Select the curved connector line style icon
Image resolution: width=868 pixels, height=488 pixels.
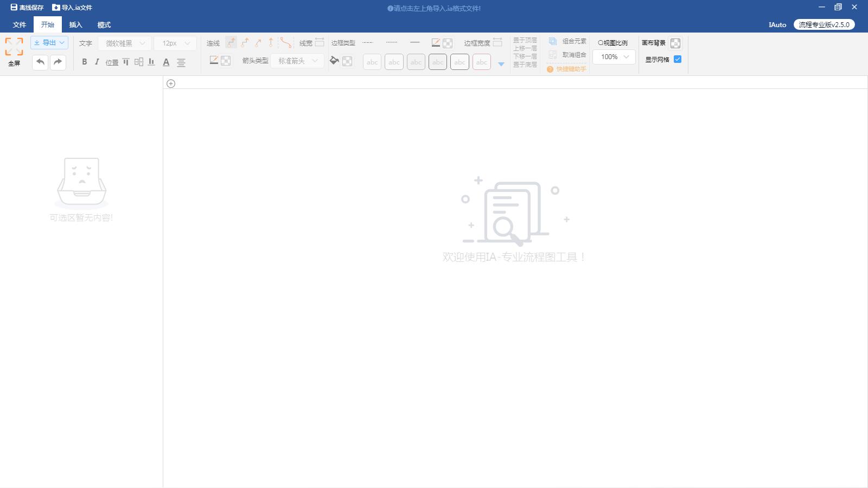(286, 42)
